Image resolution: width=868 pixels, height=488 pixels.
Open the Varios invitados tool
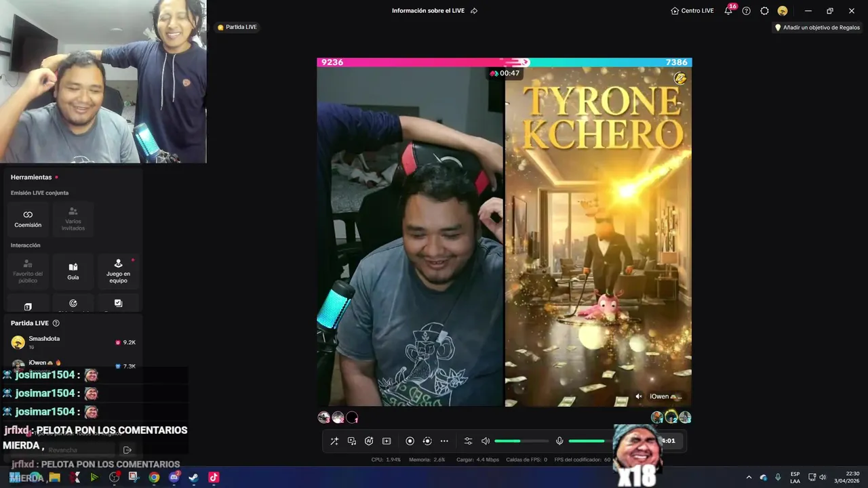[x=73, y=219]
